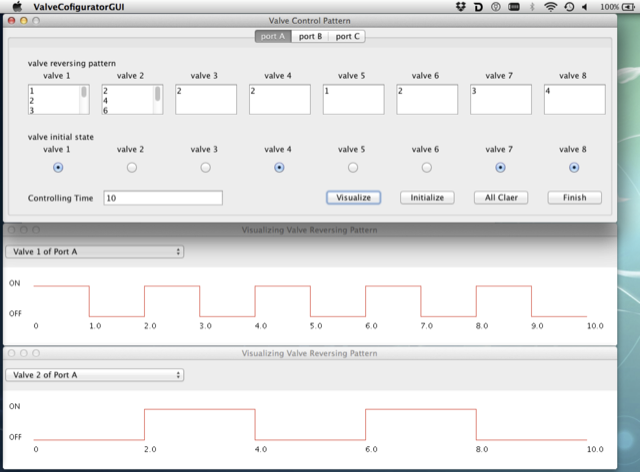The width and height of the screenshot is (640, 472).
Task: Select valve 8 initial state radio button
Action: pyautogui.click(x=574, y=167)
